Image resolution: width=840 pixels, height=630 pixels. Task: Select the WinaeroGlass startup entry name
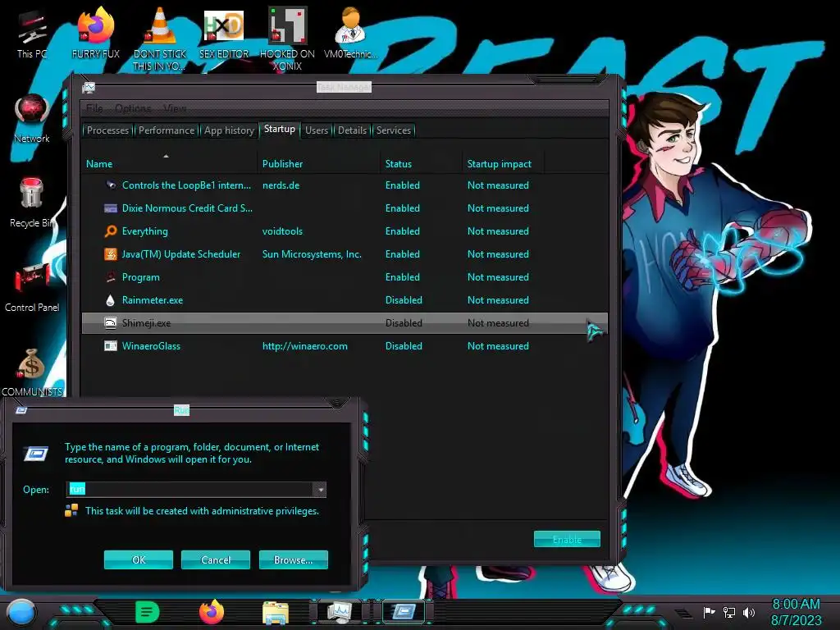pos(151,346)
